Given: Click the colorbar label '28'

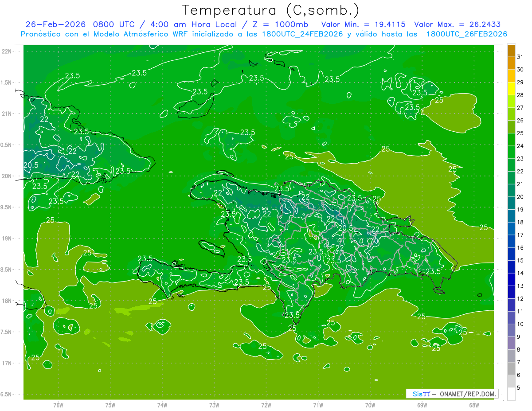Looking at the screenshot, I should [520, 95].
